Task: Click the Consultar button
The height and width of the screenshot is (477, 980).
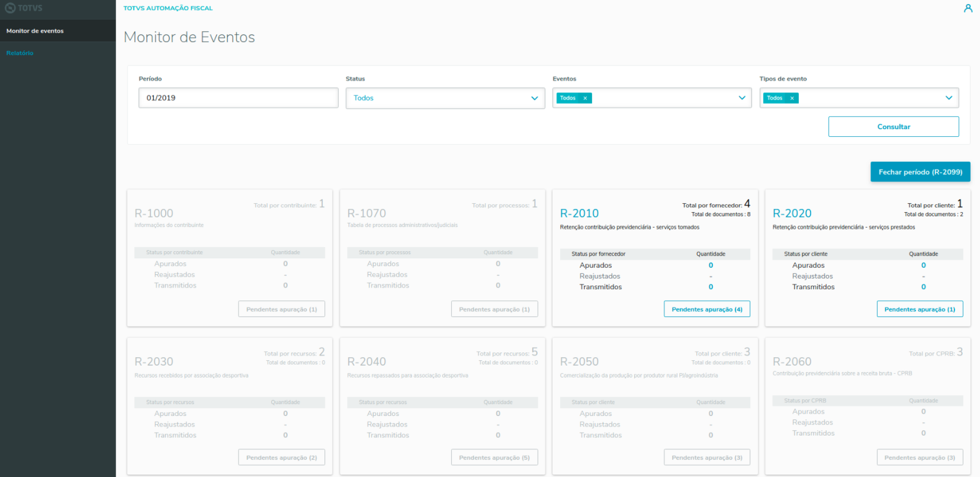Action: point(894,127)
